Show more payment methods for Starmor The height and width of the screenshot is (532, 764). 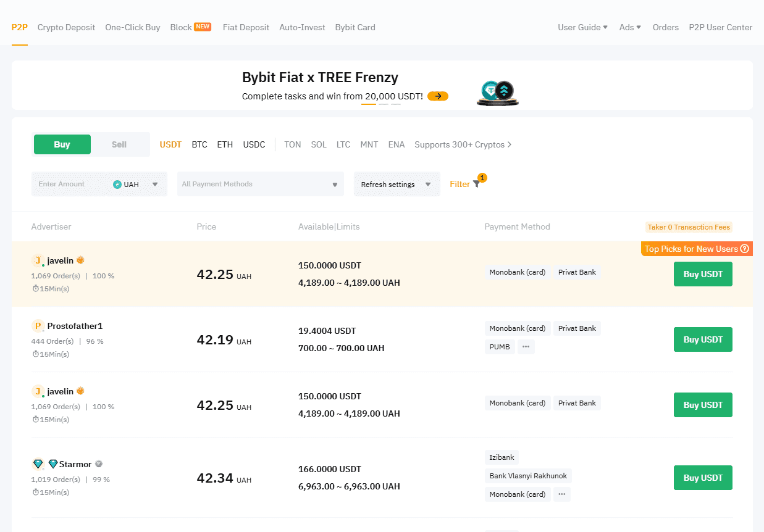[x=561, y=494]
